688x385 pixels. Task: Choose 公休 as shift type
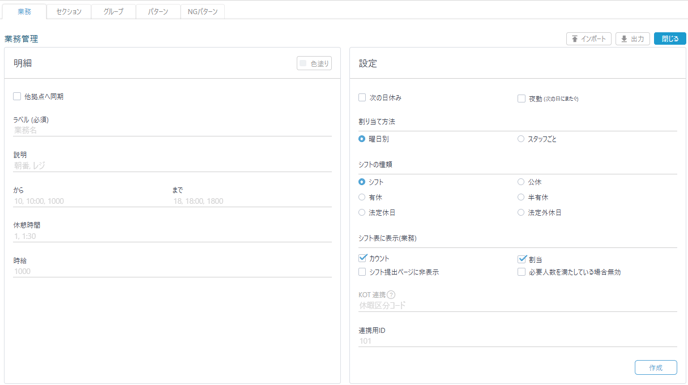click(521, 181)
